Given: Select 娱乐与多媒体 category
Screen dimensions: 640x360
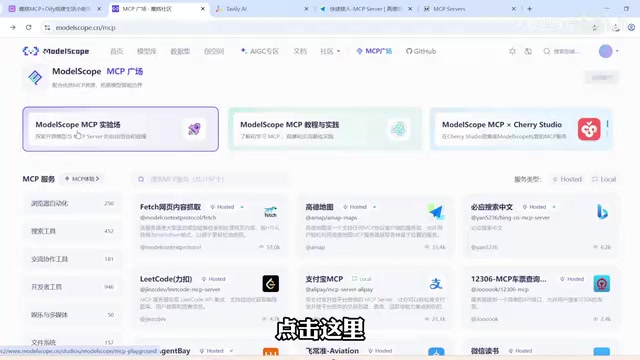Looking at the screenshot, I should tap(72, 315).
